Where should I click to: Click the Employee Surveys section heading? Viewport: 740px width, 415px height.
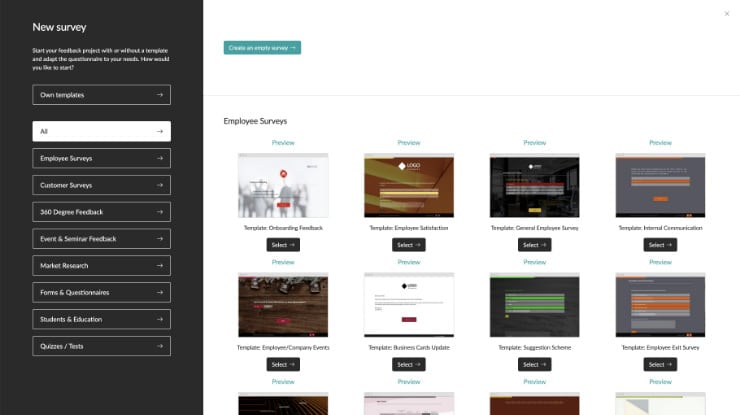point(255,121)
